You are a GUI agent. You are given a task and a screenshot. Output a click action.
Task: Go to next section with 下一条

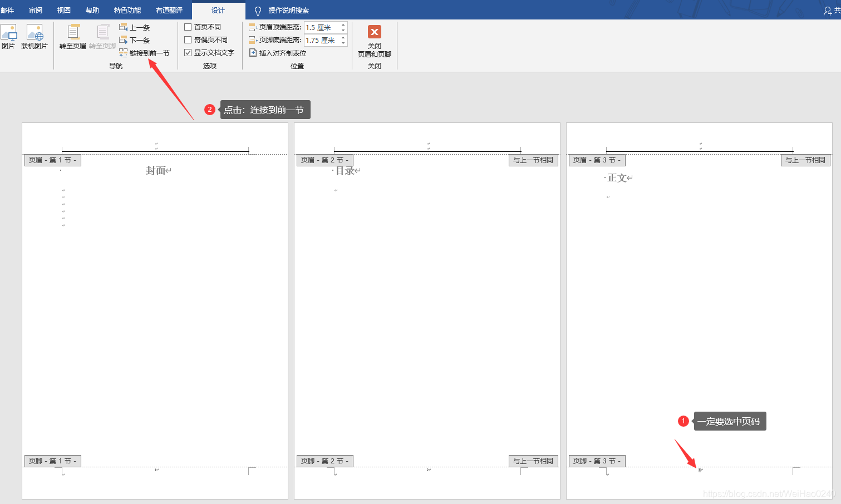[x=134, y=40]
